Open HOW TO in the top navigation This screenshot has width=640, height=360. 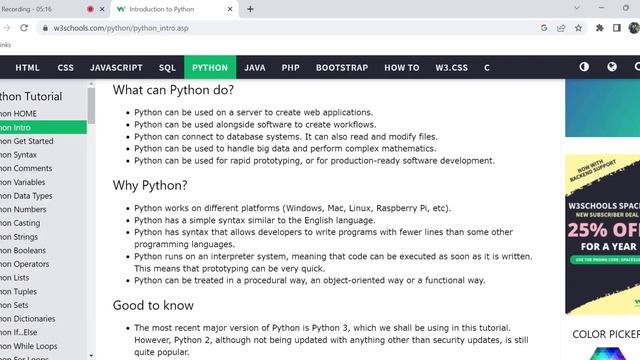[x=402, y=68]
